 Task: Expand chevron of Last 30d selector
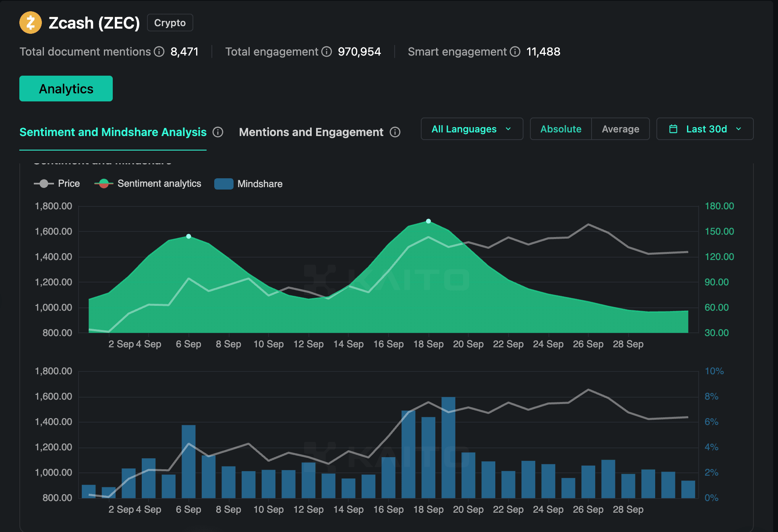pyautogui.click(x=739, y=129)
